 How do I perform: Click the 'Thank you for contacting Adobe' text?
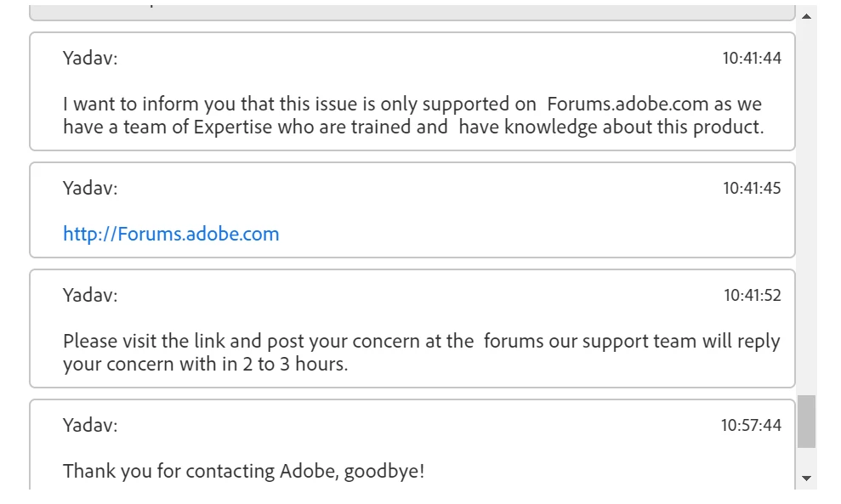243,471
